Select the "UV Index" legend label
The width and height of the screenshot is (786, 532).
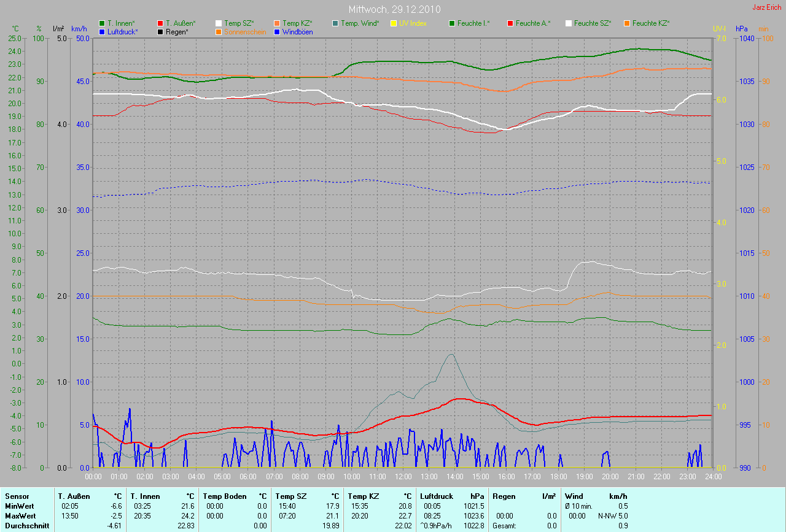click(413, 23)
